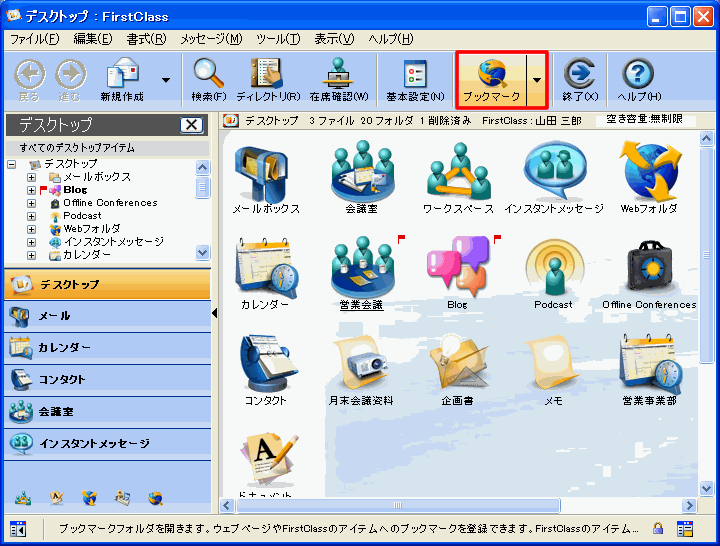Open the 新規作成 dropdown arrow
The width and height of the screenshot is (720, 546).
[x=166, y=80]
